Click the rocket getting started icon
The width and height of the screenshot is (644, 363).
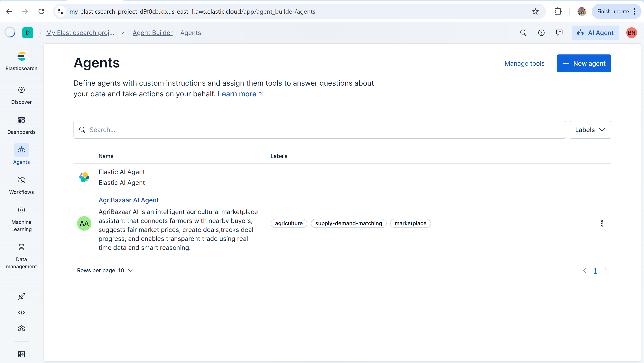(21, 296)
